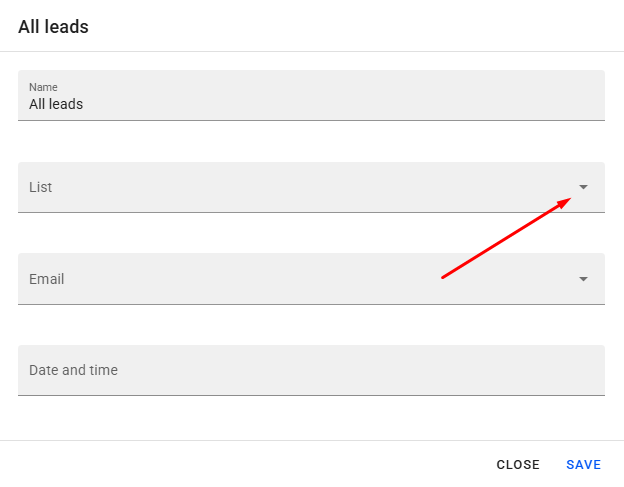
Task: Expand the List options with its caret
Action: coord(583,187)
